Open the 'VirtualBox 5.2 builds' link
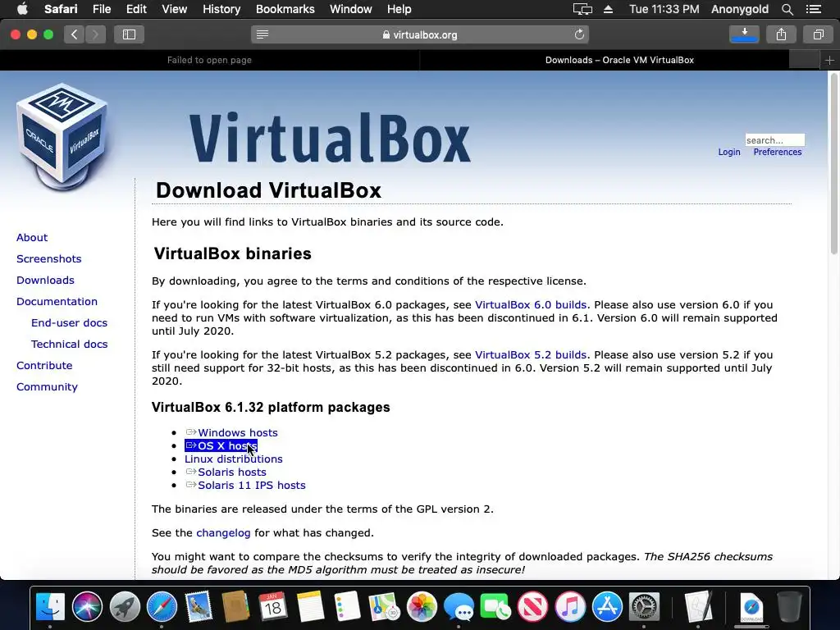The height and width of the screenshot is (630, 840). click(531, 355)
